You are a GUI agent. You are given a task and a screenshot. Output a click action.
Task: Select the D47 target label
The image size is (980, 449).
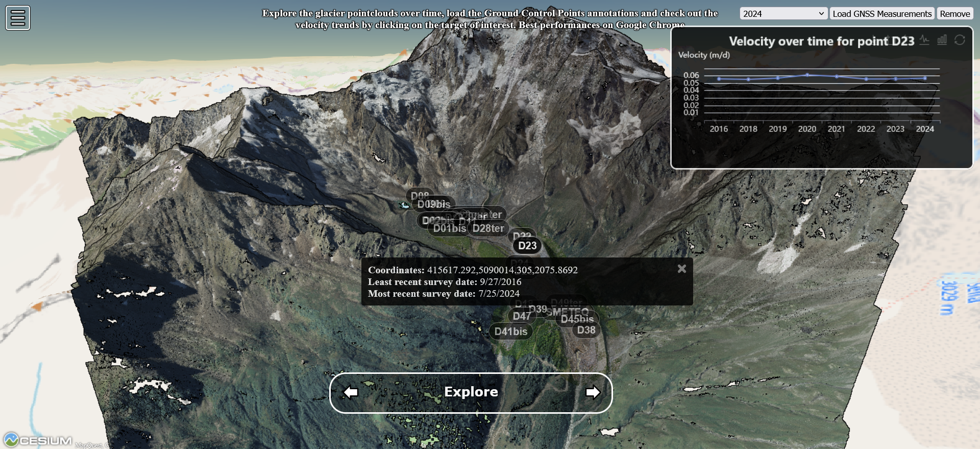522,316
